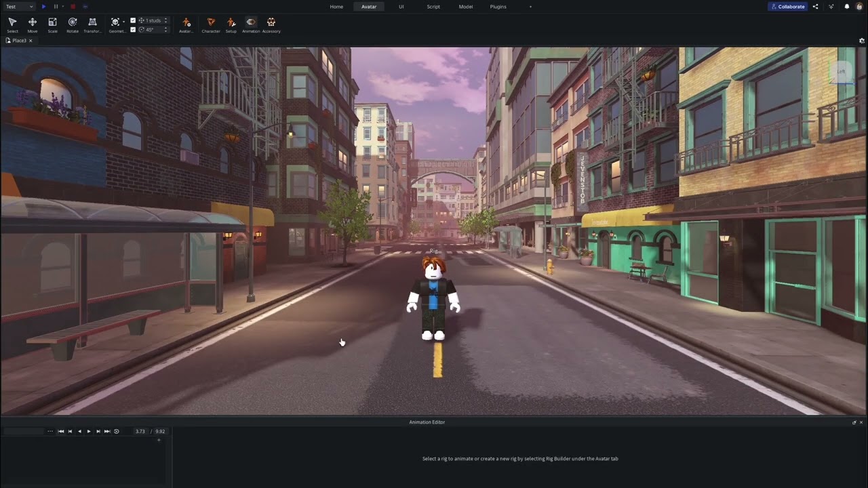The image size is (868, 488).
Task: Switch to the Avatar tab
Action: (x=369, y=6)
